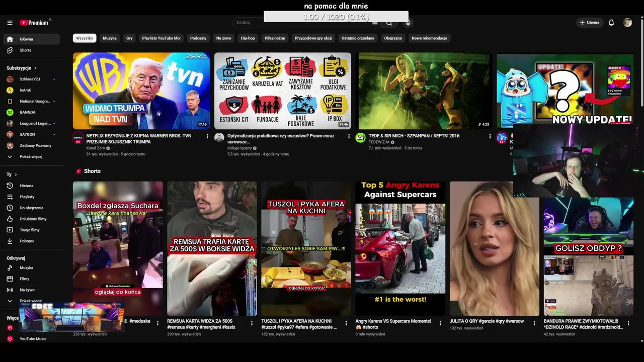Select the Wszystko filter chip
This screenshot has height=362, width=644.
click(85, 38)
